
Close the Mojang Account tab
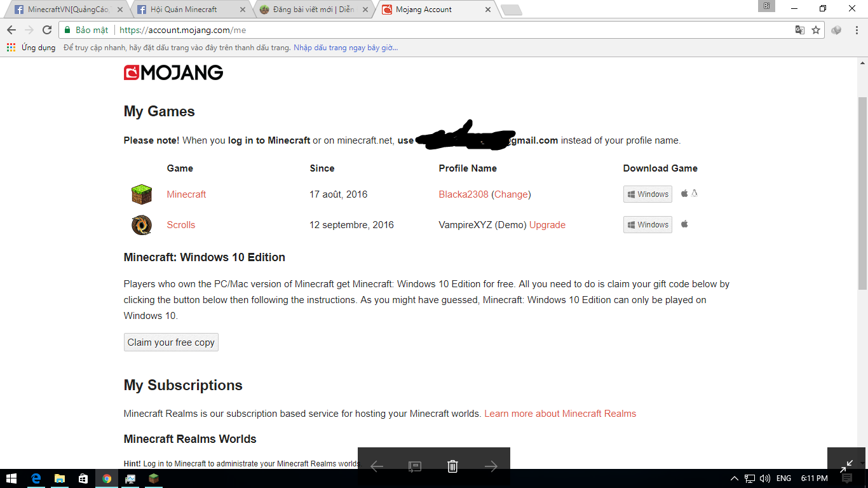tap(488, 10)
